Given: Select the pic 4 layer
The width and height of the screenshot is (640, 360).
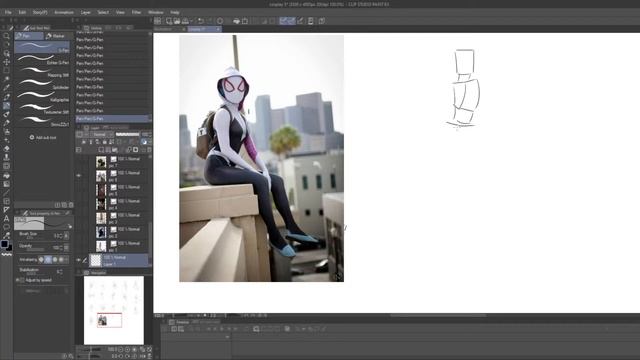Looking at the screenshot, I should 120,204.
